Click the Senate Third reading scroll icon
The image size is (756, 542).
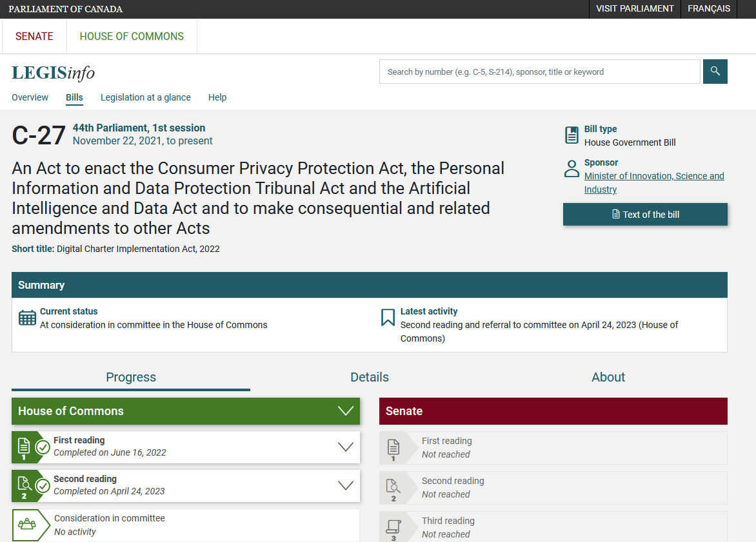tap(393, 527)
